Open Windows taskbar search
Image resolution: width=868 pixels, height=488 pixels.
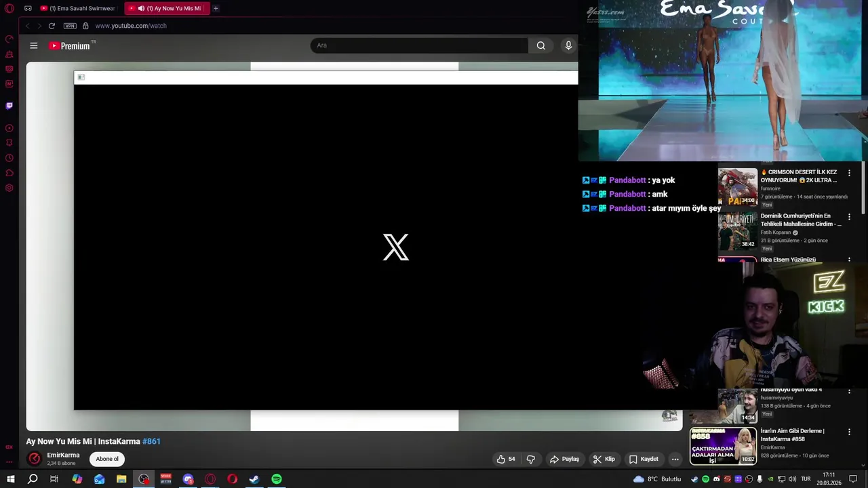(33, 479)
